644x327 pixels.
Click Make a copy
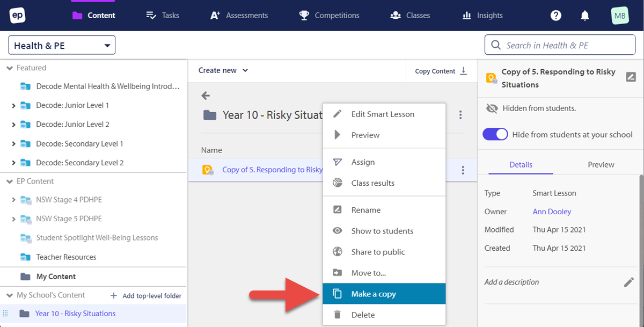coord(384,294)
